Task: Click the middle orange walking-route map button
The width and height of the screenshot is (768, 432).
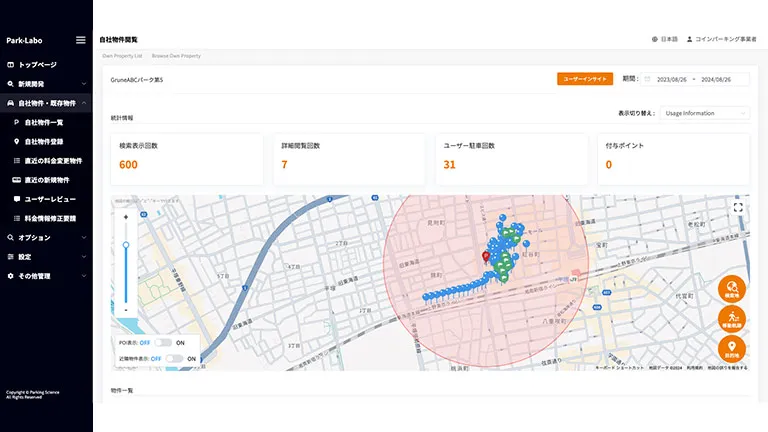Action: [x=732, y=319]
